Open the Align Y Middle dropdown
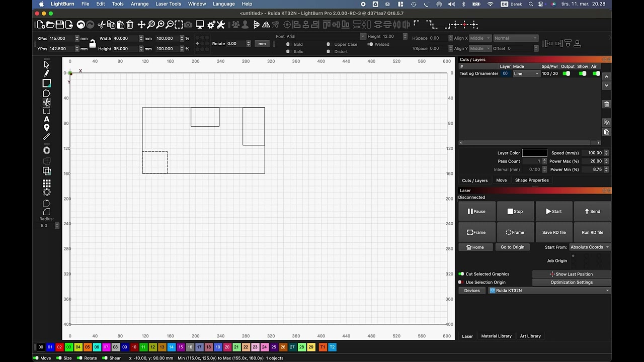The image size is (644, 362). 479,48
